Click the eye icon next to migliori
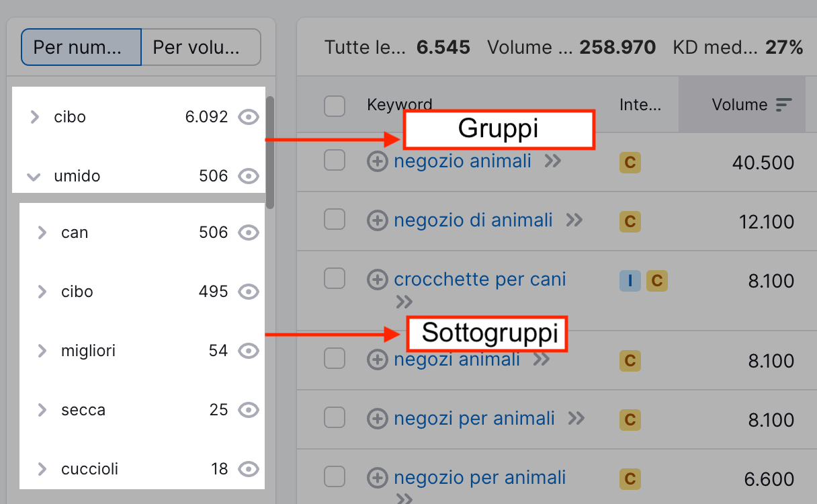Image resolution: width=817 pixels, height=504 pixels. (249, 350)
